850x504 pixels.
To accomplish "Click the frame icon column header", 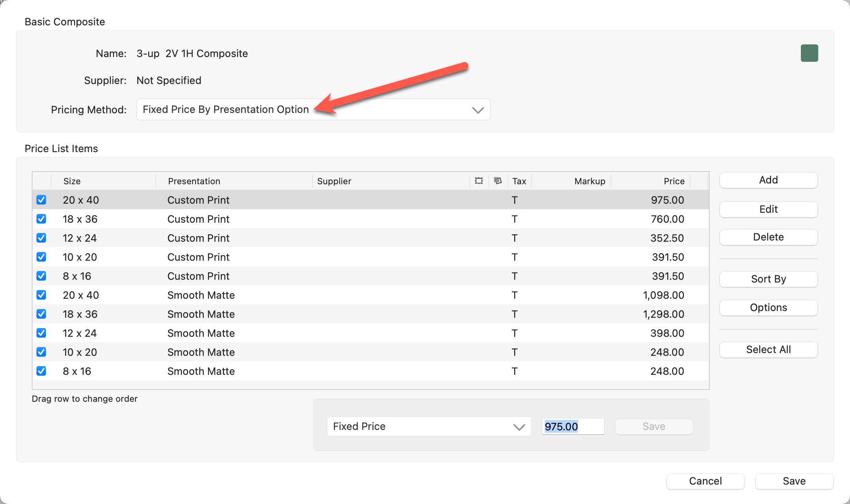I will [x=479, y=181].
